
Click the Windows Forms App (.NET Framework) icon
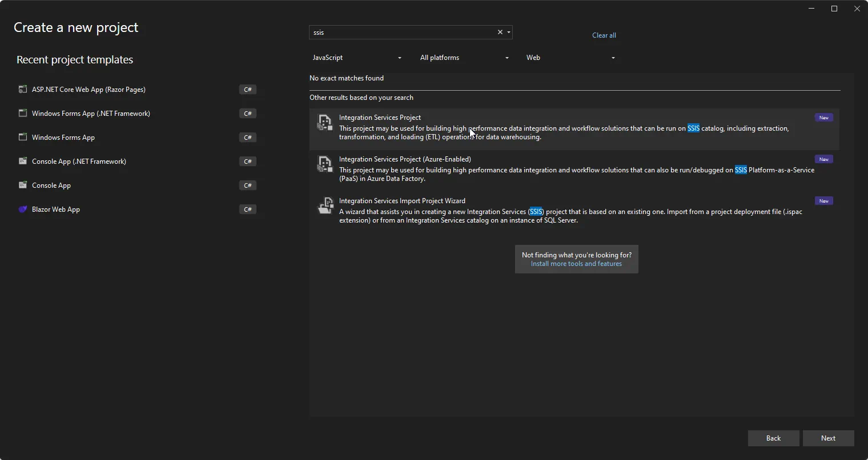[x=23, y=114]
